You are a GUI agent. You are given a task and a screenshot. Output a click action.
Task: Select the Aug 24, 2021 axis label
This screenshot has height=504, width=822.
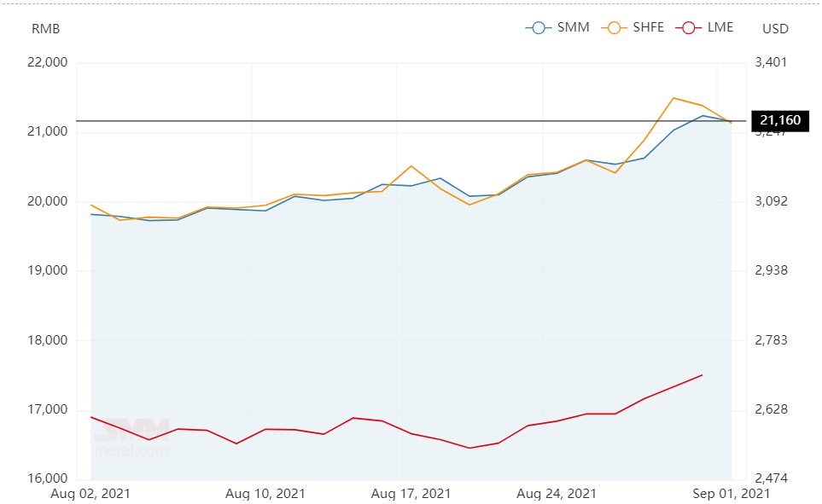[557, 494]
